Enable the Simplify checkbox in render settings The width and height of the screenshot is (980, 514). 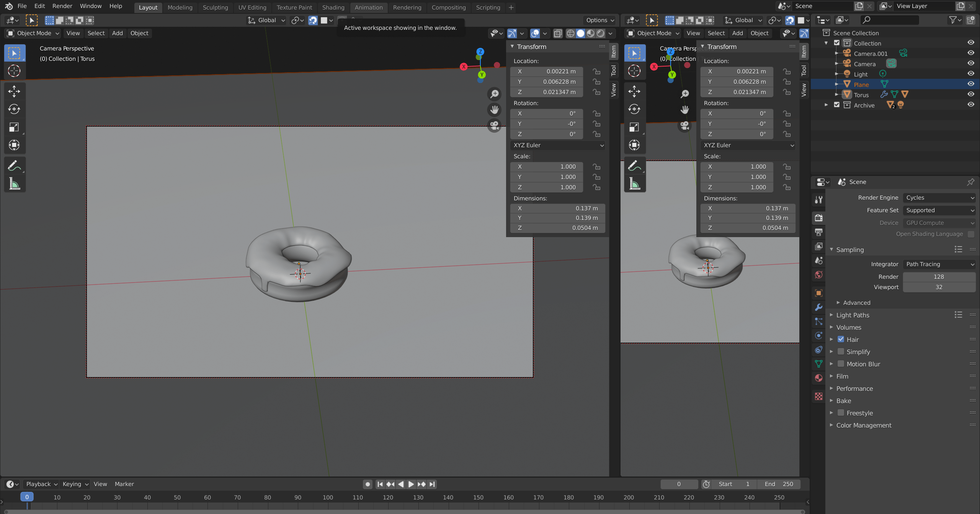click(841, 352)
